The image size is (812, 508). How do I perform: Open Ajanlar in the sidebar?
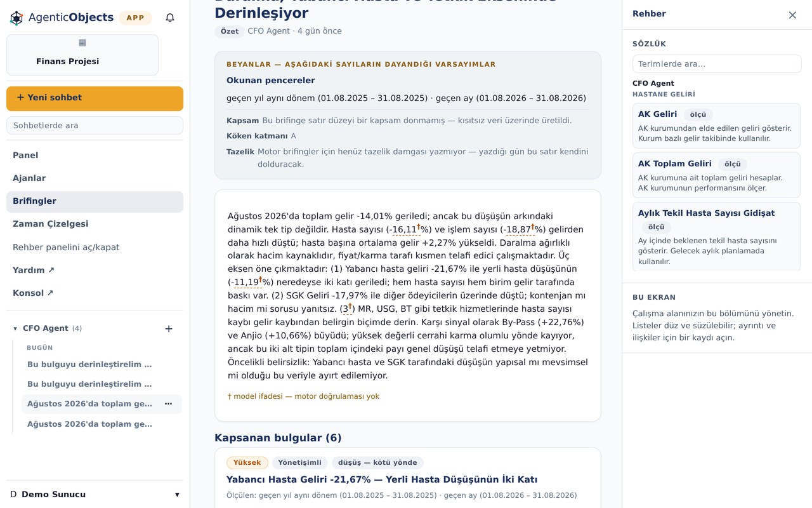95,178
